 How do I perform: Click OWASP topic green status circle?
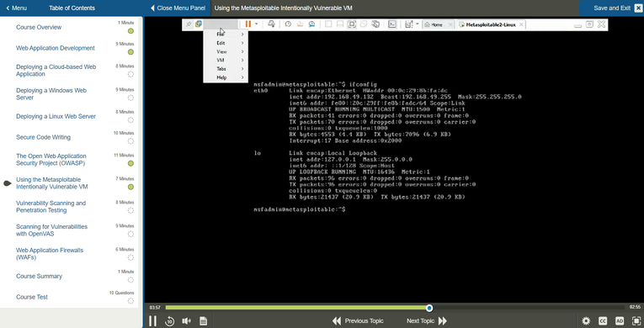point(130,163)
